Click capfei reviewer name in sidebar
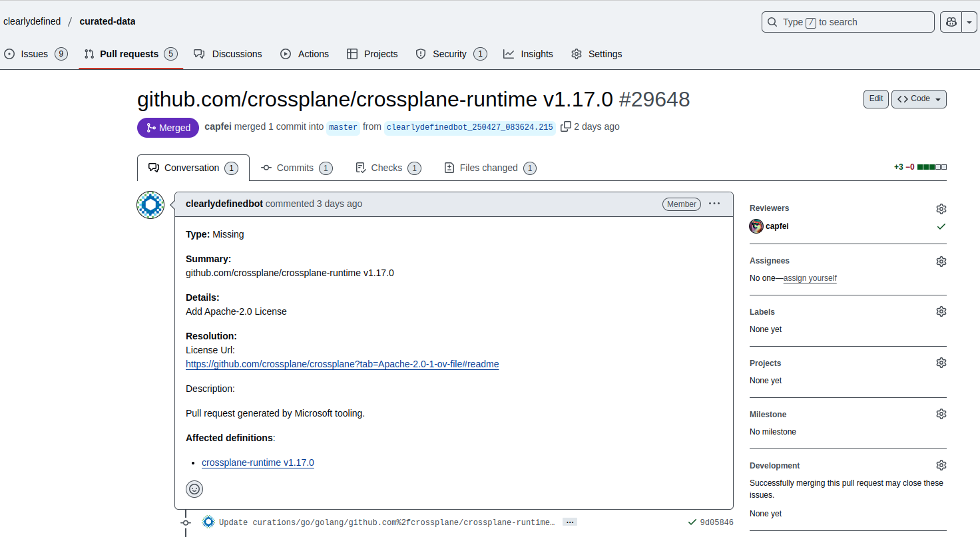 pyautogui.click(x=777, y=226)
